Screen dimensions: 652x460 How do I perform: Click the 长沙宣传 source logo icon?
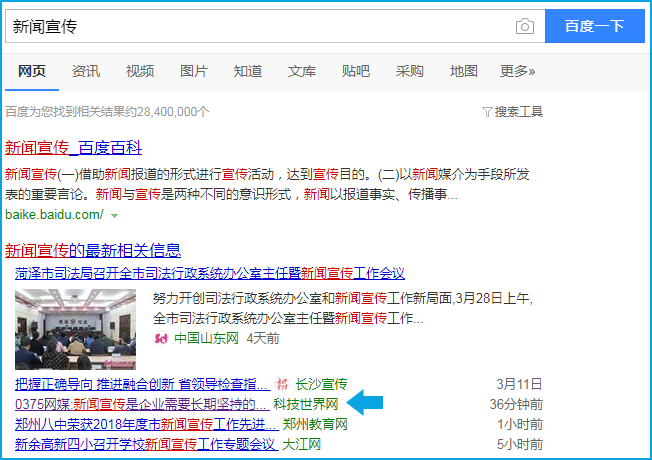pos(282,384)
